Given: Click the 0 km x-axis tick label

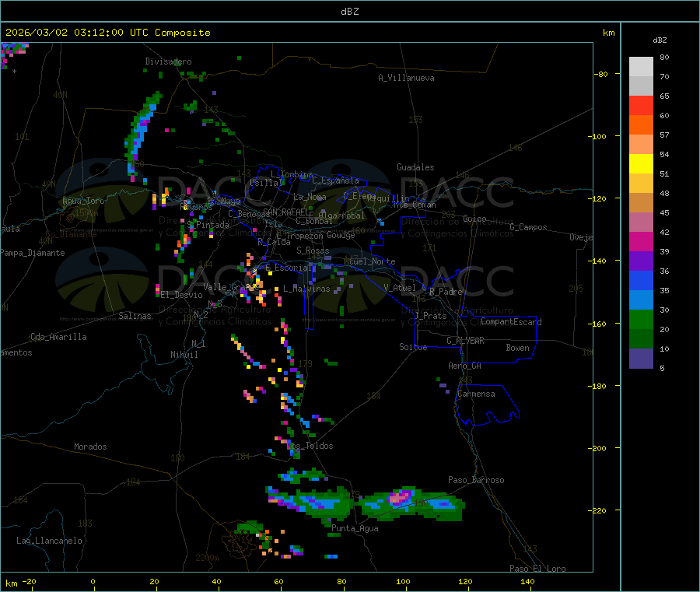Looking at the screenshot, I should [93, 581].
